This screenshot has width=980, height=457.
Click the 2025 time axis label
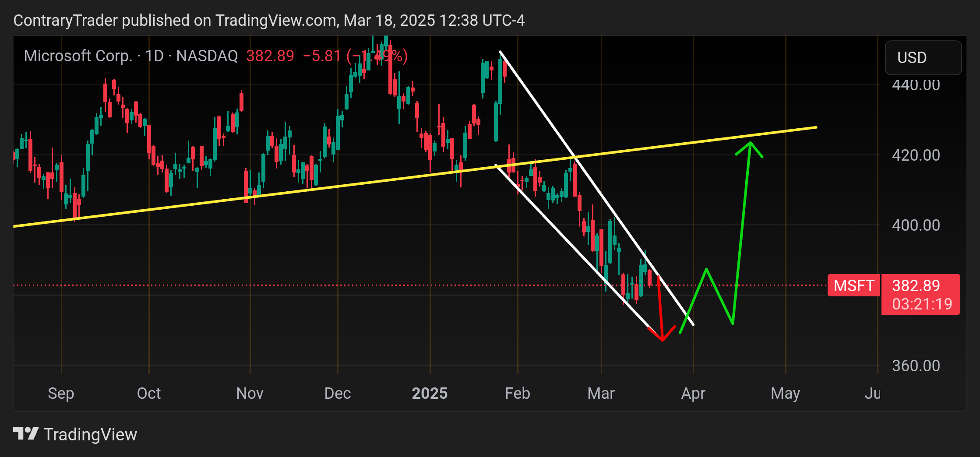[430, 393]
